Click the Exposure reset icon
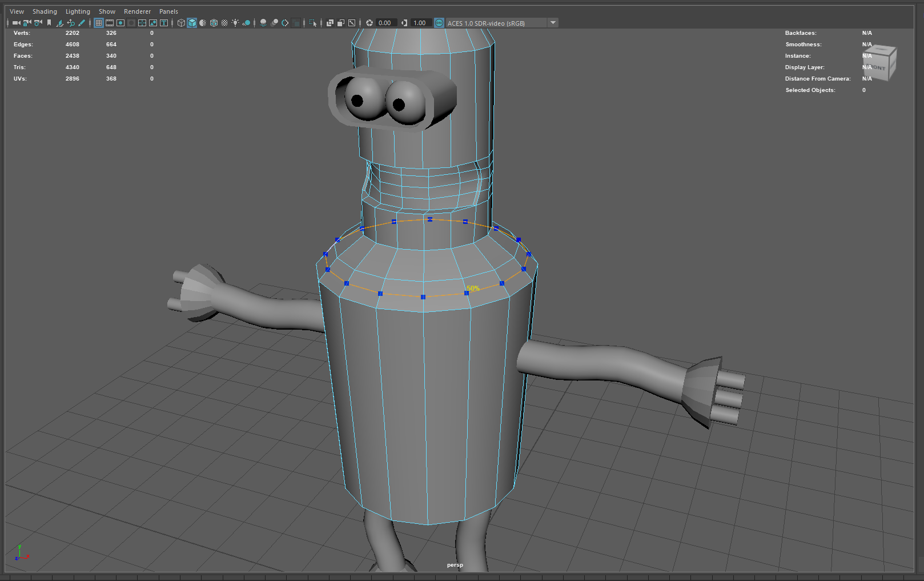924x581 pixels. click(x=369, y=23)
